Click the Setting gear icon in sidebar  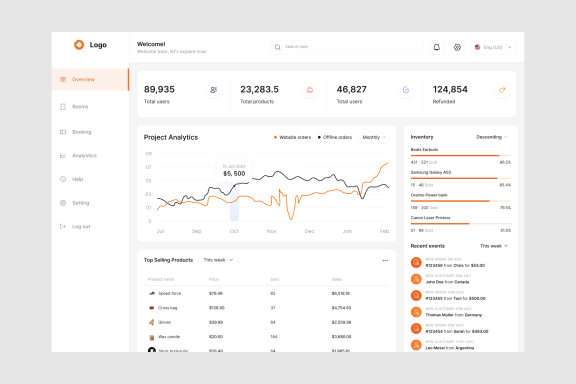tap(63, 203)
